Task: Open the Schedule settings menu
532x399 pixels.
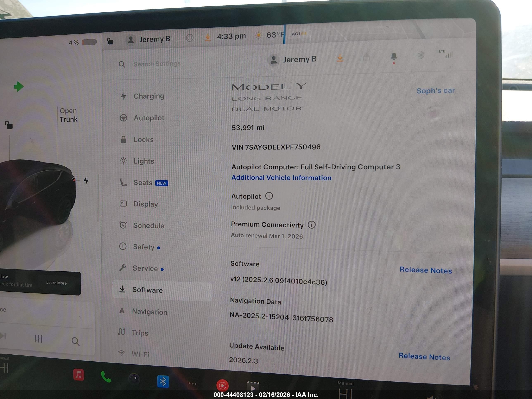Action: 142,225
